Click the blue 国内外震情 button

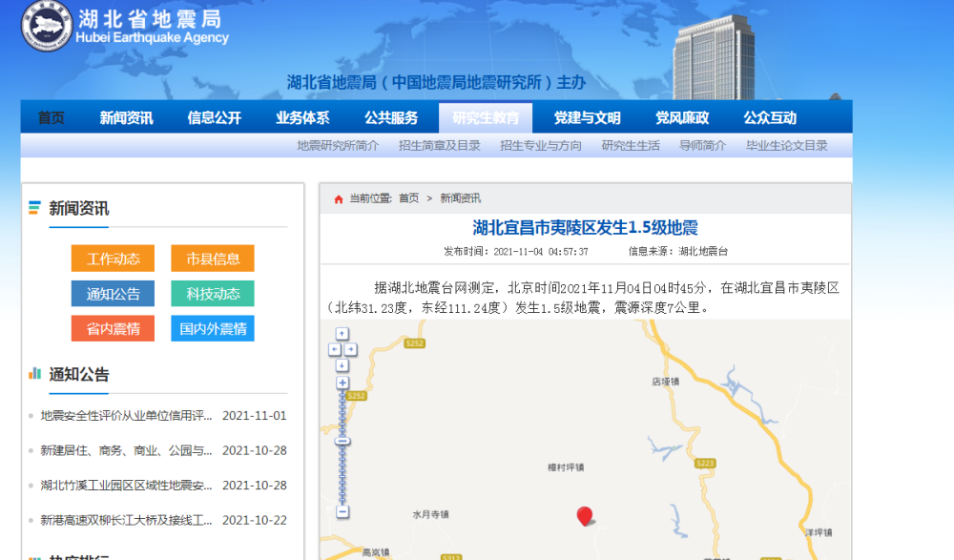[213, 329]
